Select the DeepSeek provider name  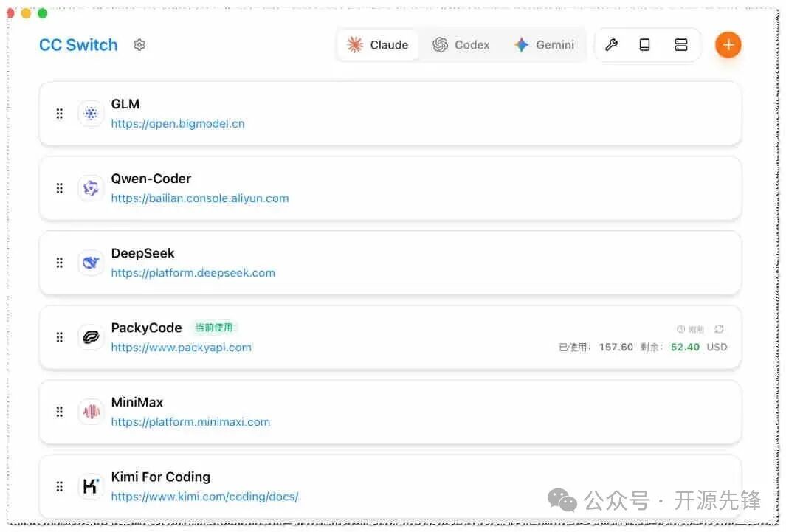(143, 254)
